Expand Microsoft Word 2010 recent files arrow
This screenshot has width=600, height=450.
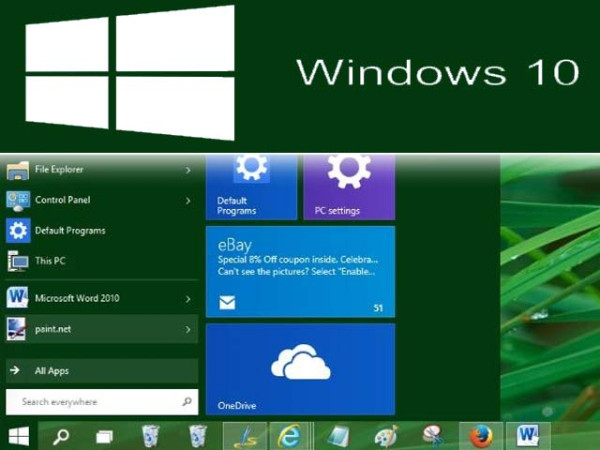[188, 298]
